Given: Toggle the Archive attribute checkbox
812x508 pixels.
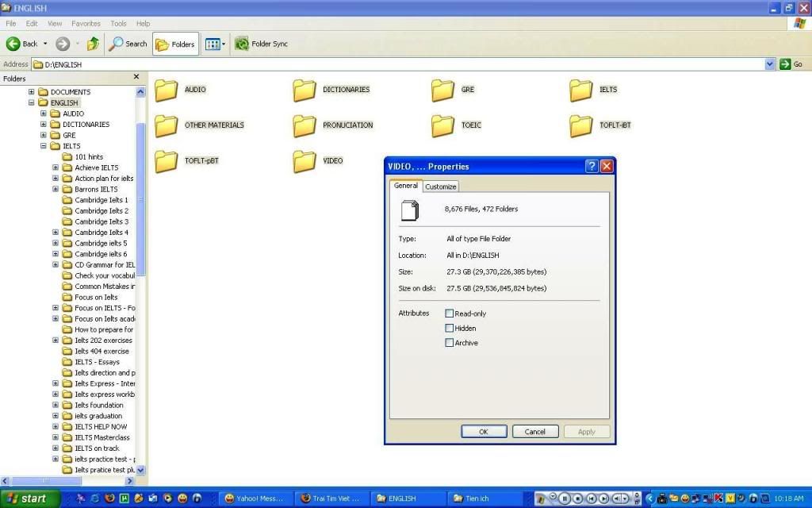Looking at the screenshot, I should [450, 343].
